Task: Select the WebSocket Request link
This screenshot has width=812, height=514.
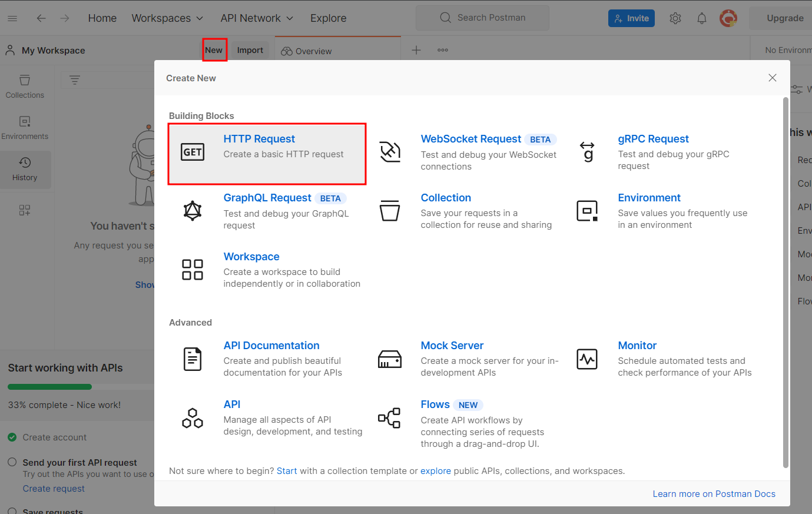Action: tap(471, 139)
